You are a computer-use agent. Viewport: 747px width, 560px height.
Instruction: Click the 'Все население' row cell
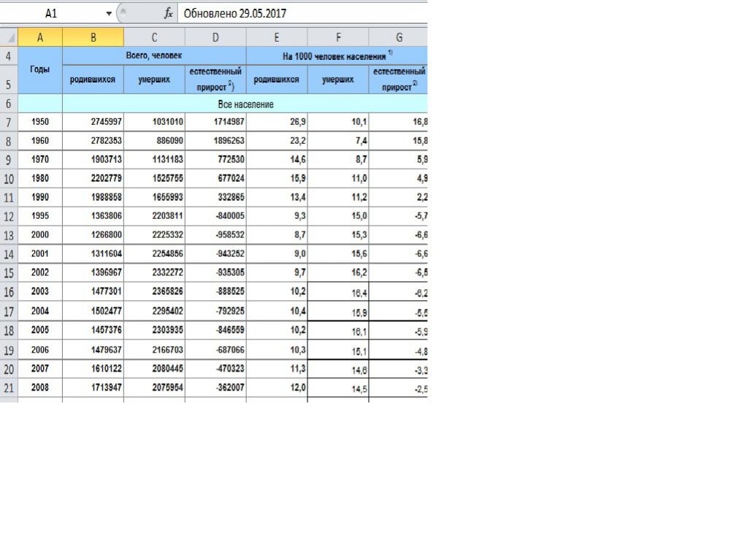[x=245, y=104]
